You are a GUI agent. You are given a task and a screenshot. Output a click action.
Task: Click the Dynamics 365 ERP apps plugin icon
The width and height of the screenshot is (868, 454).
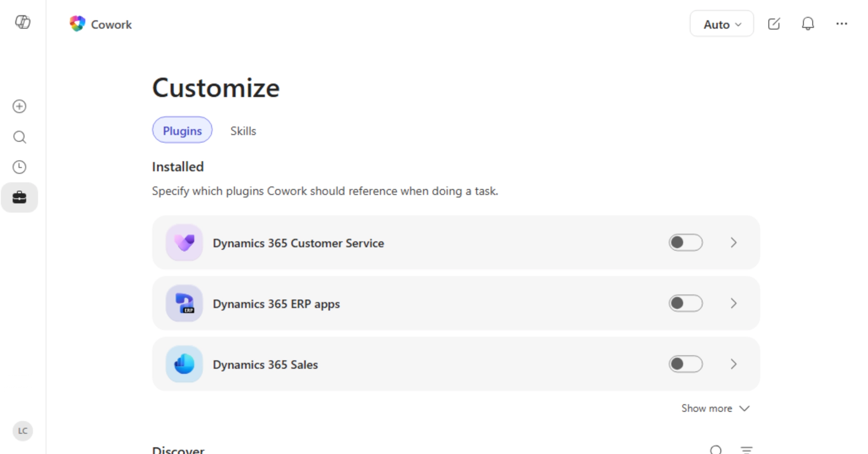(184, 303)
